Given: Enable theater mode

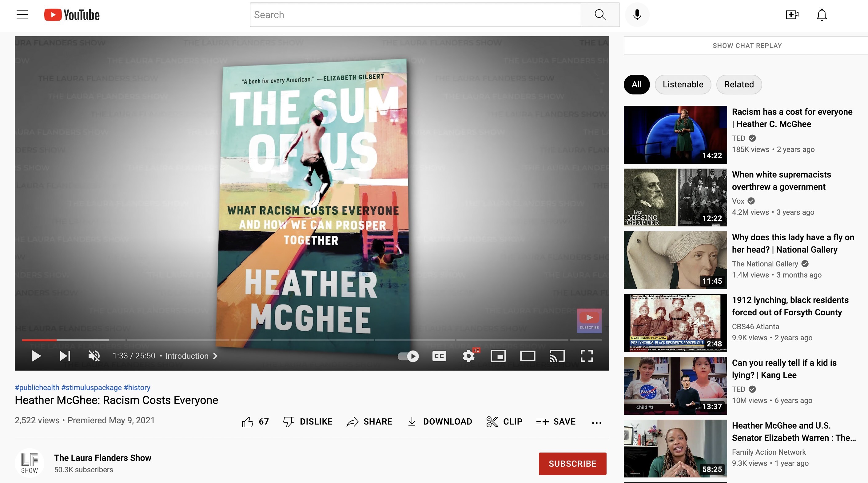Looking at the screenshot, I should (x=527, y=356).
